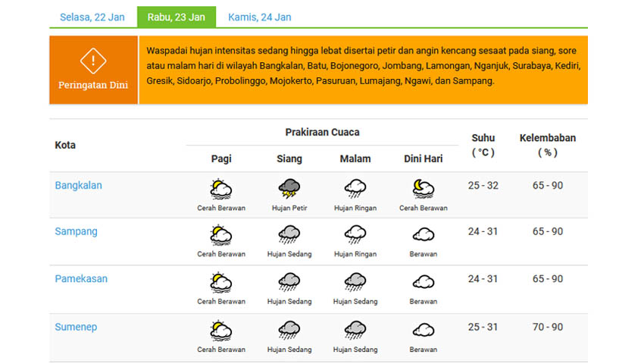The height and width of the screenshot is (364, 644).
Task: Click the Peringatan Dini warning diamond icon
Action: [93, 61]
